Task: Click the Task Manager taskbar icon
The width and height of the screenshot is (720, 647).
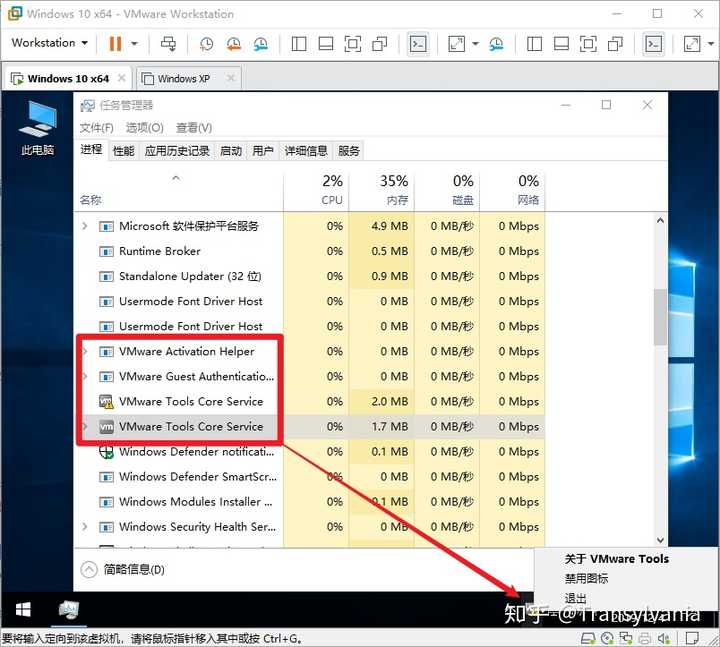Action: pyautogui.click(x=69, y=610)
